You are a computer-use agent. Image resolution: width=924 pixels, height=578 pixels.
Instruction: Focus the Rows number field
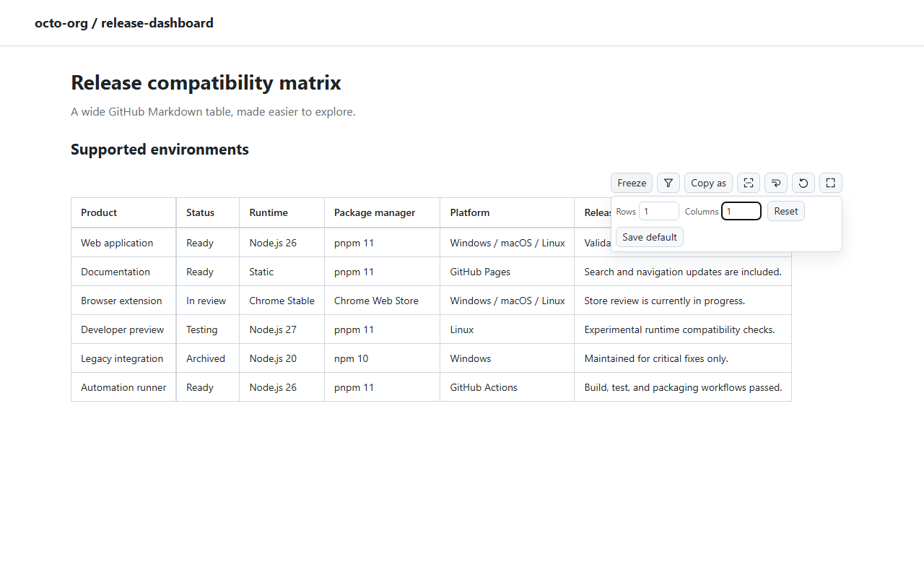[x=659, y=211]
